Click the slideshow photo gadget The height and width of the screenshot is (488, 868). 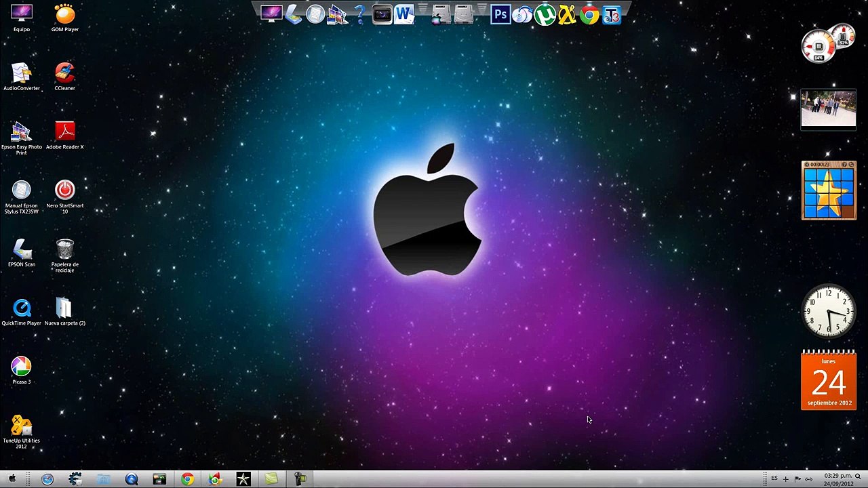tap(829, 108)
